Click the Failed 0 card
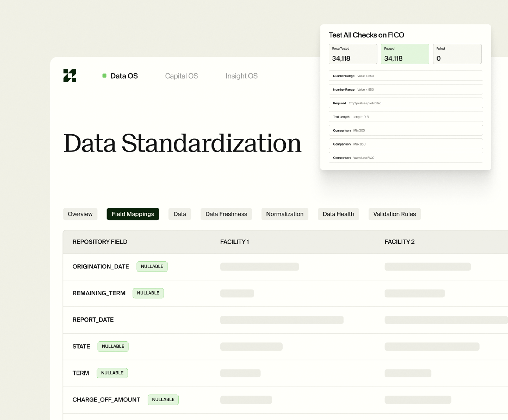Viewport: 508px width, 420px height. coord(457,54)
